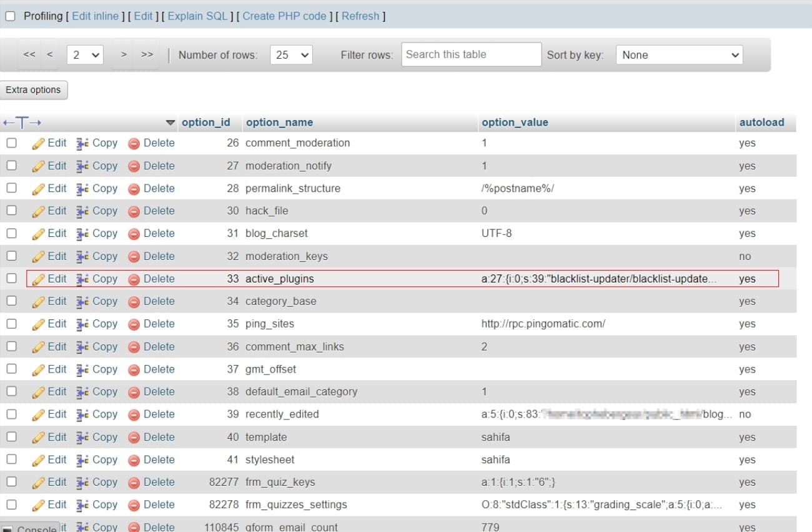Open the page number dropdown
The image size is (812, 532).
tap(86, 55)
